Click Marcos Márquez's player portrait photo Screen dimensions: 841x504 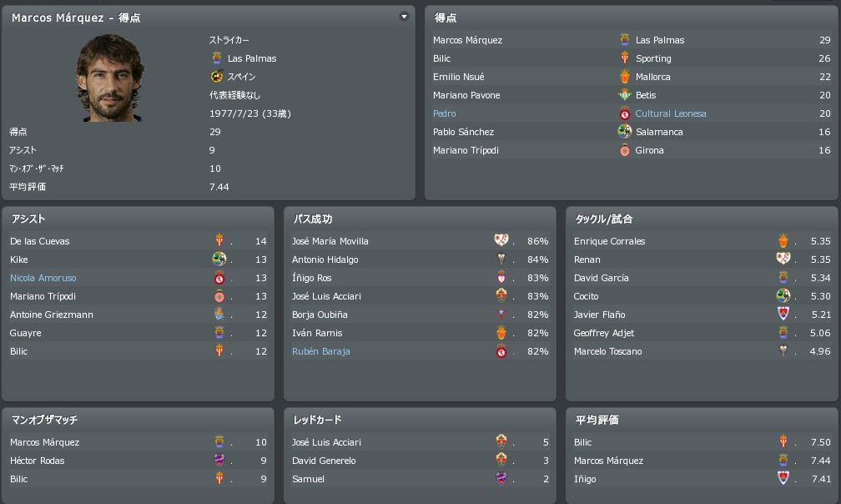[x=110, y=78]
